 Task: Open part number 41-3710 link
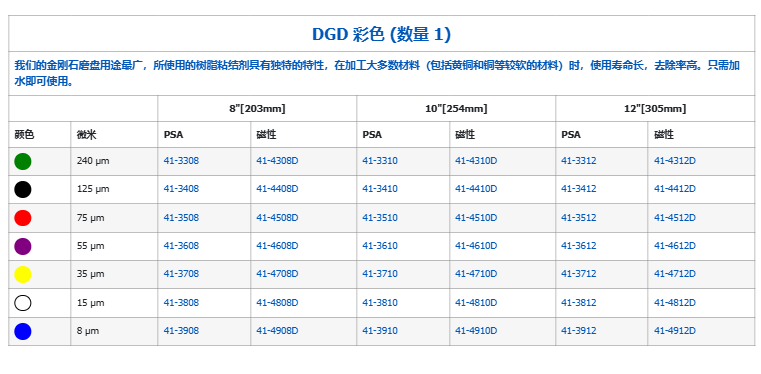380,274
